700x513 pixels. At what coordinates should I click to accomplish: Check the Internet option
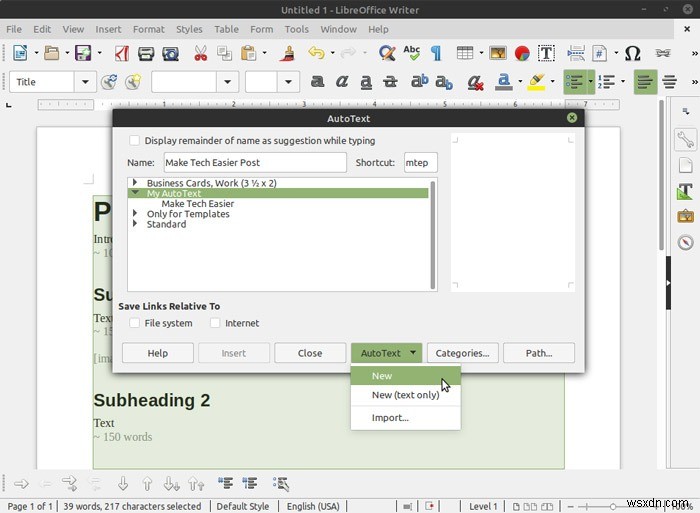pos(215,323)
